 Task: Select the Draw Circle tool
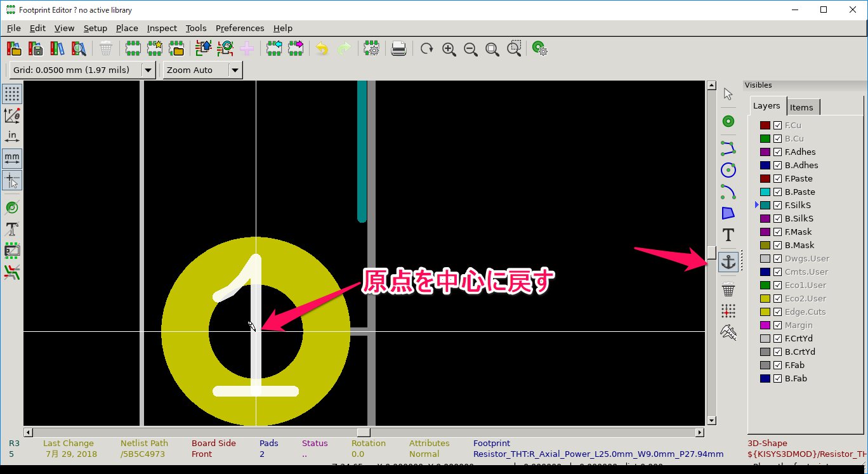(728, 170)
